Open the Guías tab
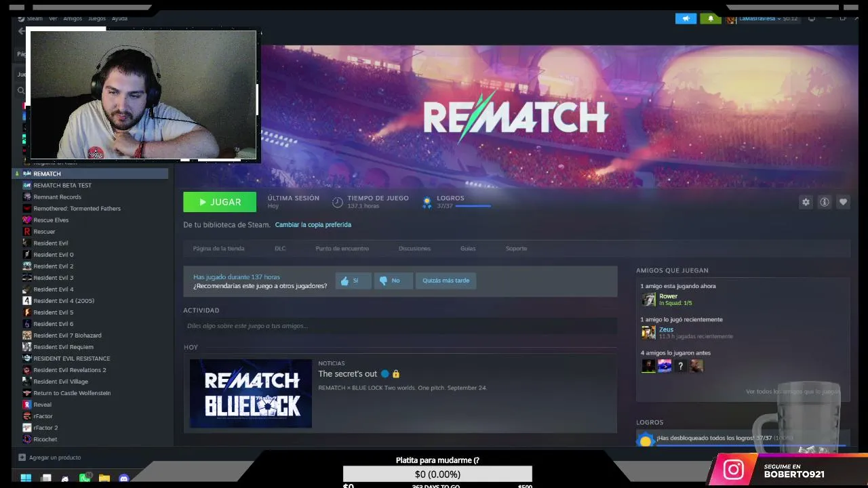This screenshot has height=488, width=868. point(468,248)
